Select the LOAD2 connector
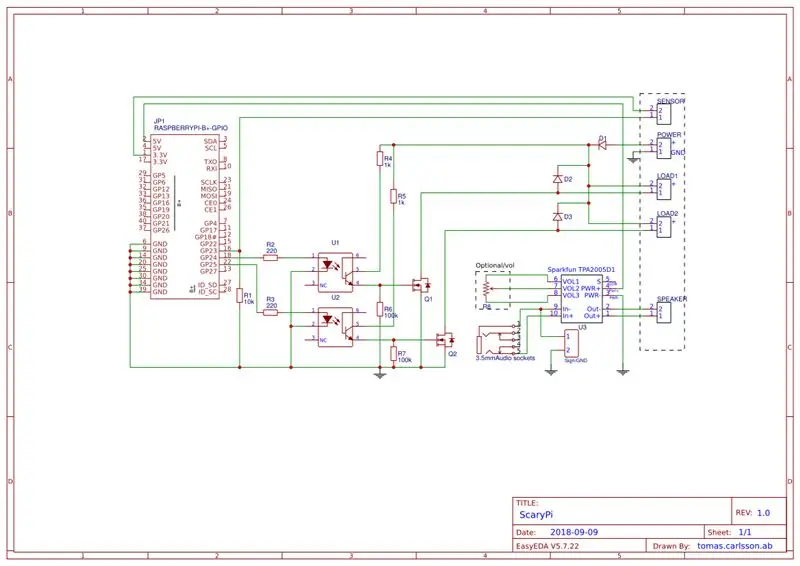This screenshot has width=800, height=566. click(x=664, y=227)
